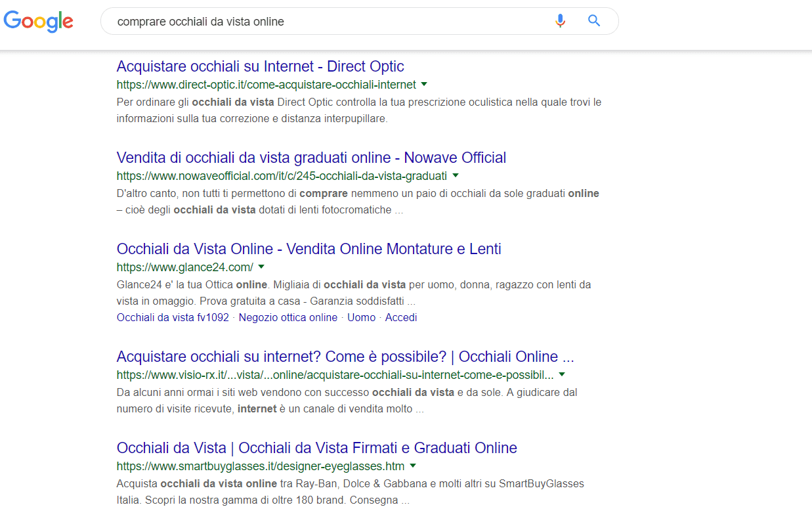Click the nowaveofficial.com green URL text
This screenshot has height=526, width=812.
click(x=282, y=176)
